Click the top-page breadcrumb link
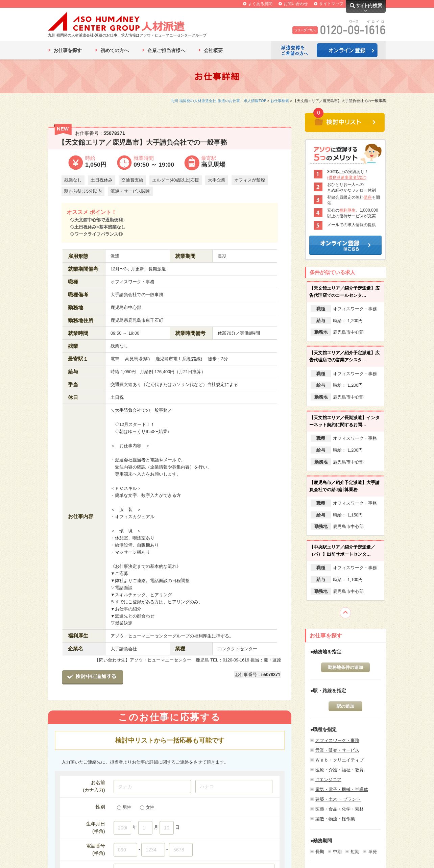 point(218,101)
